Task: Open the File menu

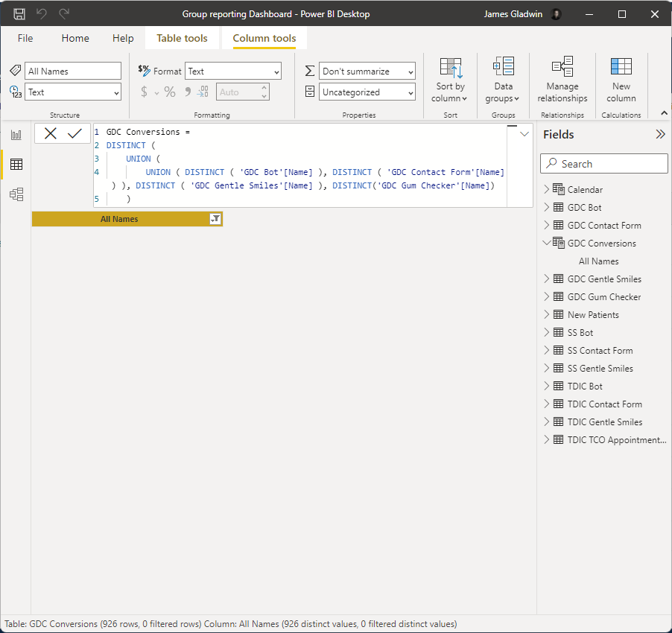Action: click(x=25, y=38)
